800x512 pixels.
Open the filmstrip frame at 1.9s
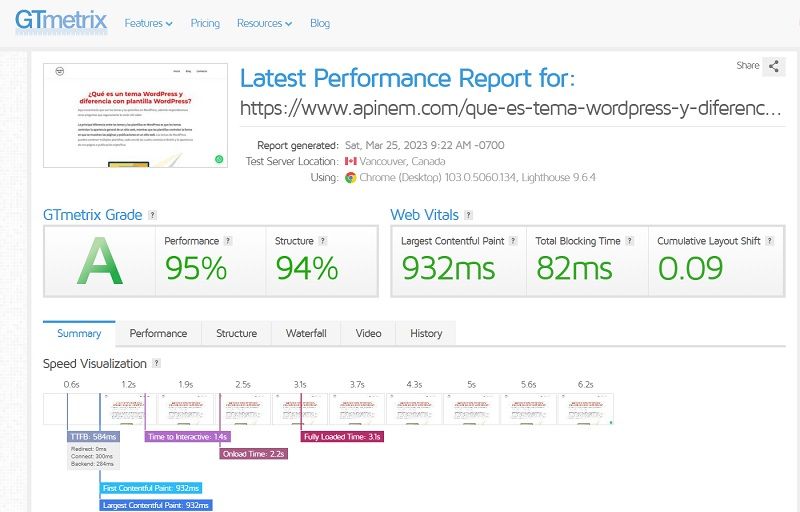pyautogui.click(x=185, y=409)
